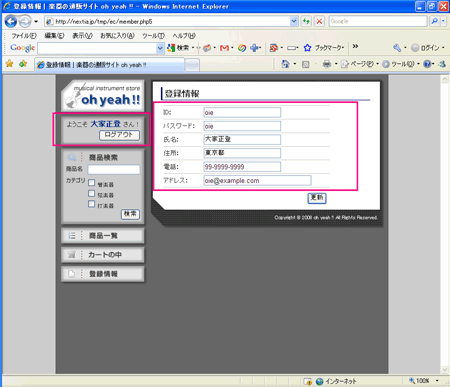This screenshot has height=387, width=450.
Task: Click the oh yeah!! store logo
Action: (x=103, y=96)
